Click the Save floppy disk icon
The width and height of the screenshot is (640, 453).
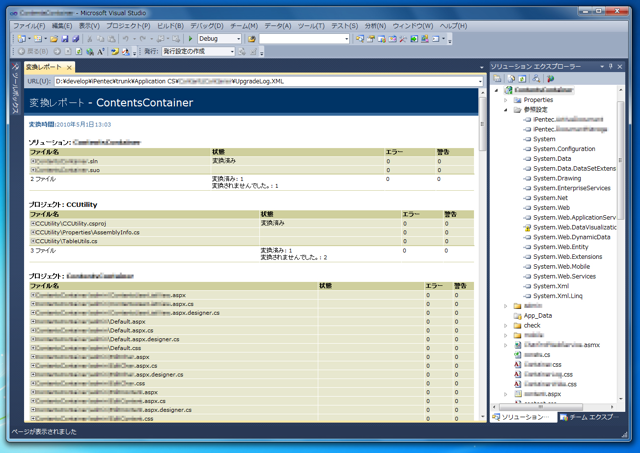coord(65,39)
